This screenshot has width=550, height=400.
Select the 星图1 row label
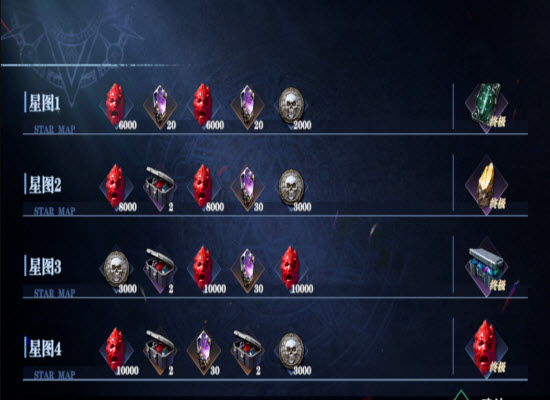[x=44, y=103]
